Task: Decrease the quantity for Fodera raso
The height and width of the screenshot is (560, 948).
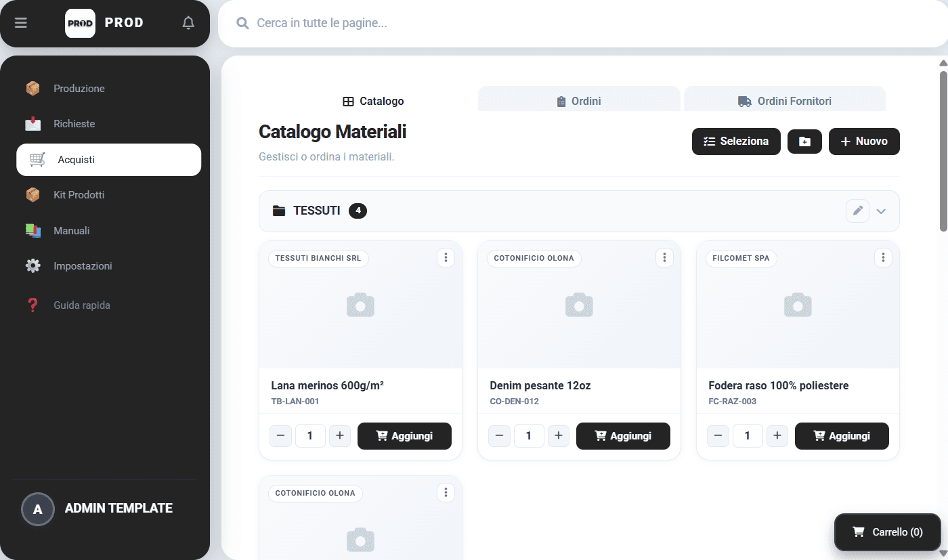Action: pyautogui.click(x=718, y=436)
